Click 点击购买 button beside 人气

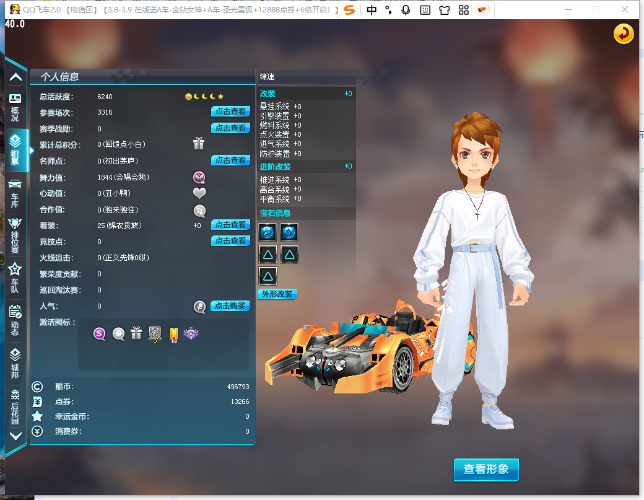point(230,306)
